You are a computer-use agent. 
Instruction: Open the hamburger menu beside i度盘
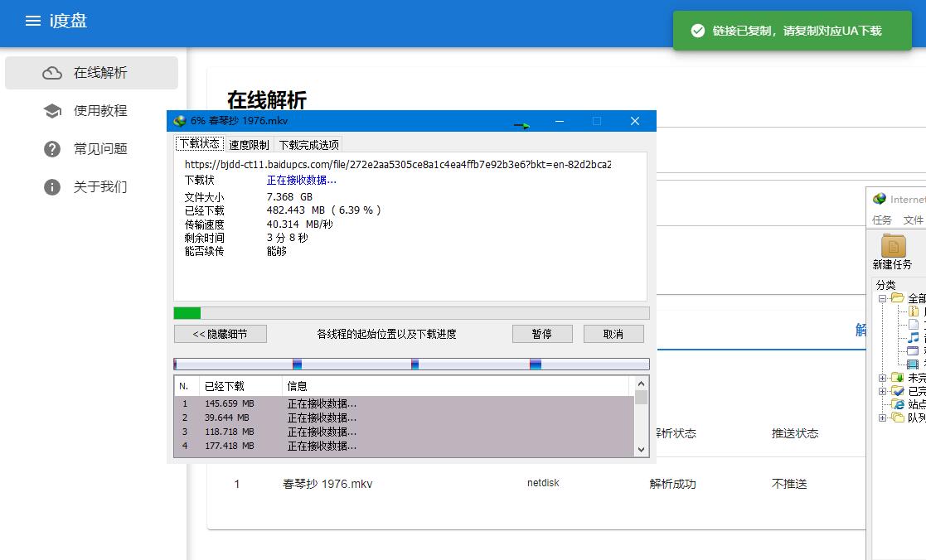click(x=33, y=22)
